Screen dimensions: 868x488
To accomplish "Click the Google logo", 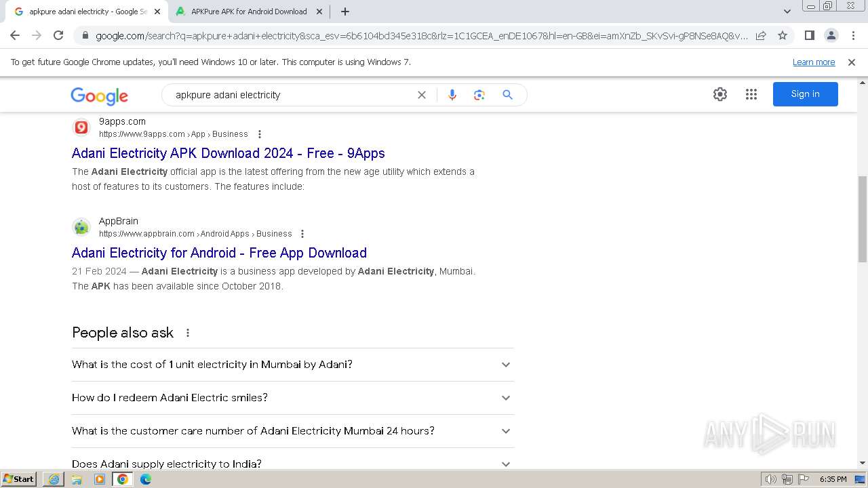I will point(99,96).
